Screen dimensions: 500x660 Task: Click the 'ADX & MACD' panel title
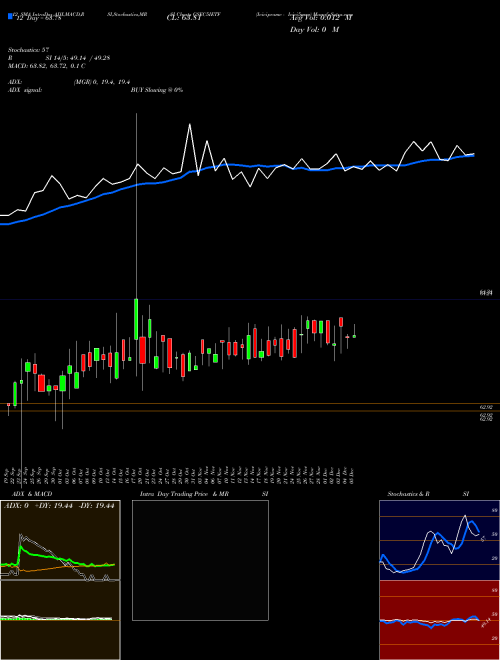32,494
